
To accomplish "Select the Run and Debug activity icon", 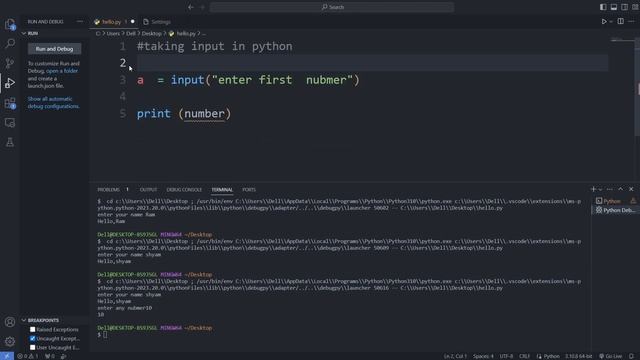I will 10,82.
